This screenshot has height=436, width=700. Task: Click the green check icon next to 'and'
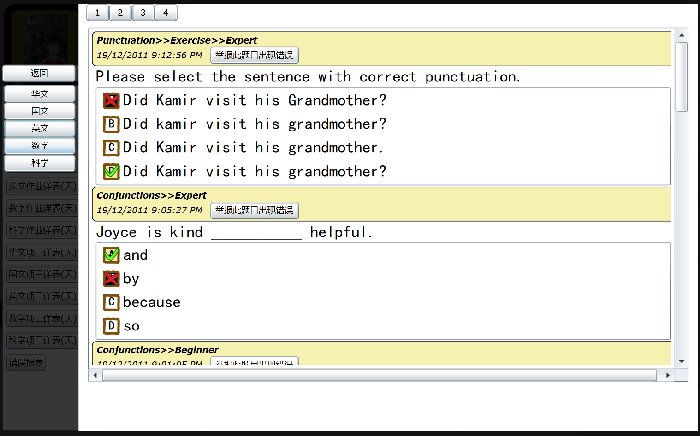(111, 255)
